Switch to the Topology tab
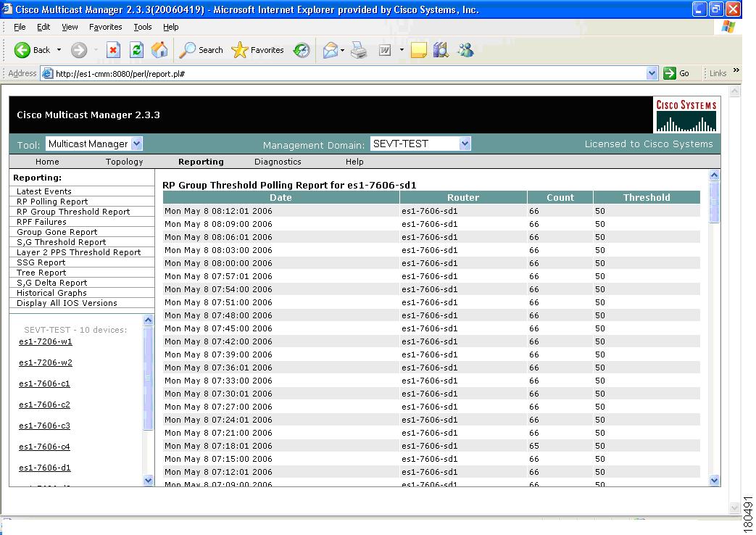This screenshot has width=756, height=535. [x=125, y=162]
